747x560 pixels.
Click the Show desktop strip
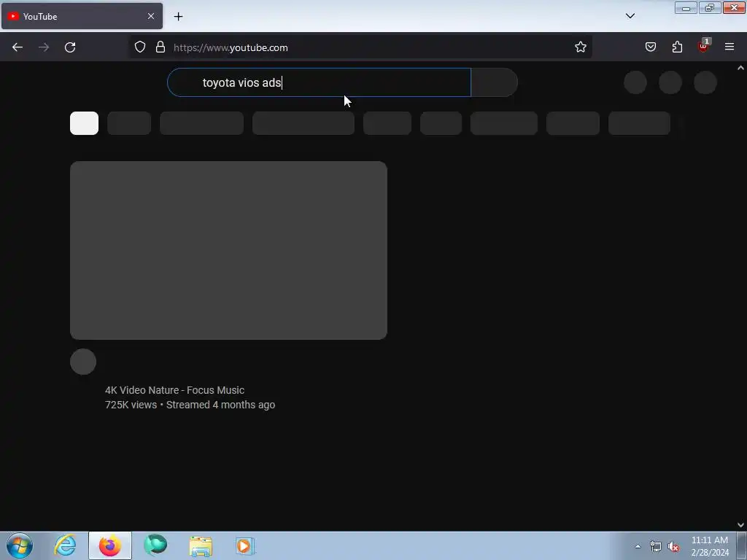tap(742, 545)
